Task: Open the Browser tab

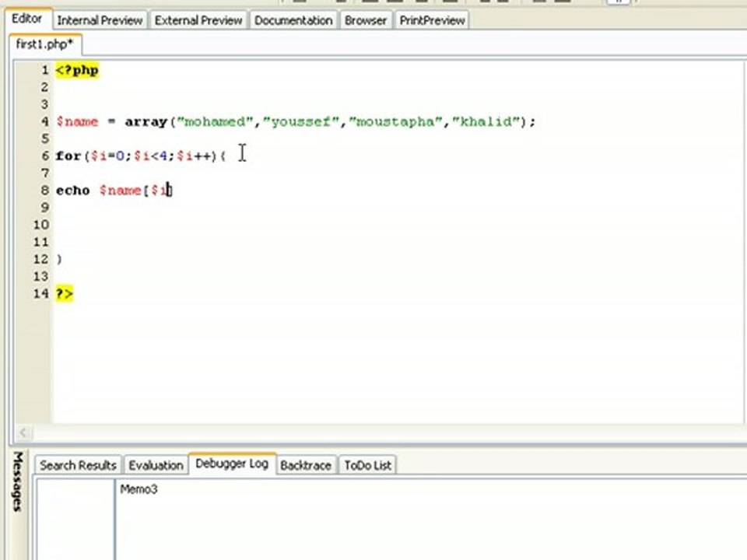Action: tap(366, 20)
